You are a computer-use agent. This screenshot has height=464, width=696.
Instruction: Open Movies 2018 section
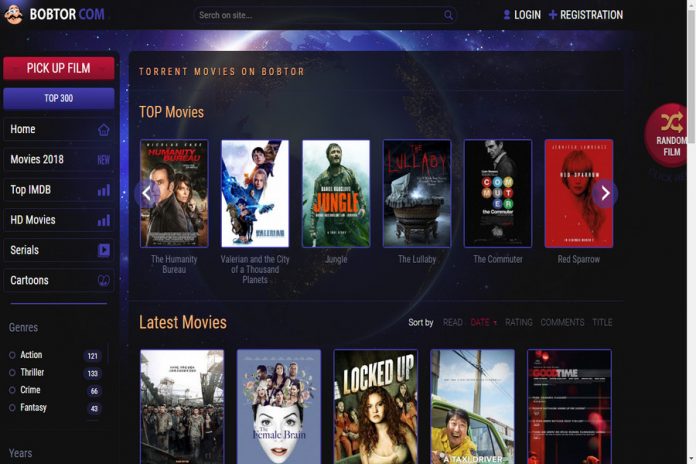tap(59, 160)
